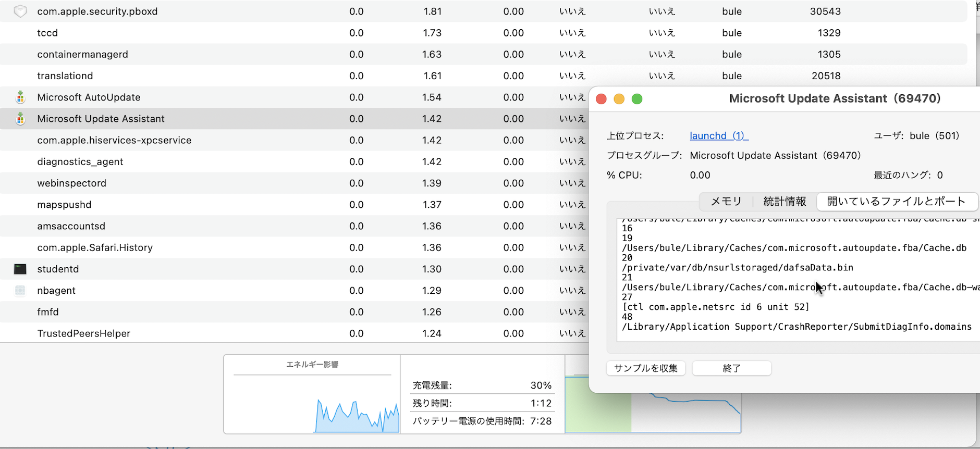Select the tccd process row
The width and height of the screenshot is (980, 449).
click(209, 33)
